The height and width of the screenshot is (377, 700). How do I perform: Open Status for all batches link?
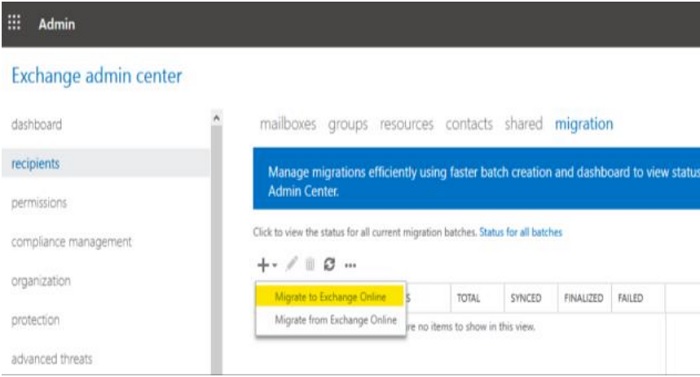pos(521,232)
